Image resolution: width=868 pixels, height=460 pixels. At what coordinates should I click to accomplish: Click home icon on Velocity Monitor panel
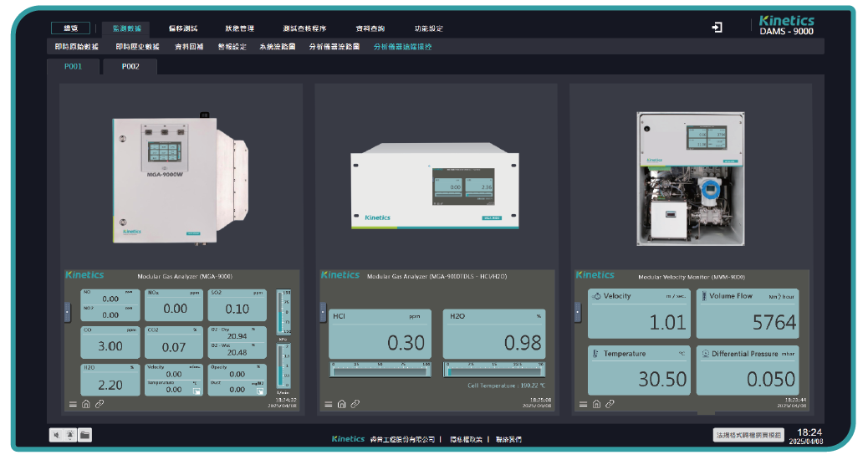pyautogui.click(x=596, y=404)
